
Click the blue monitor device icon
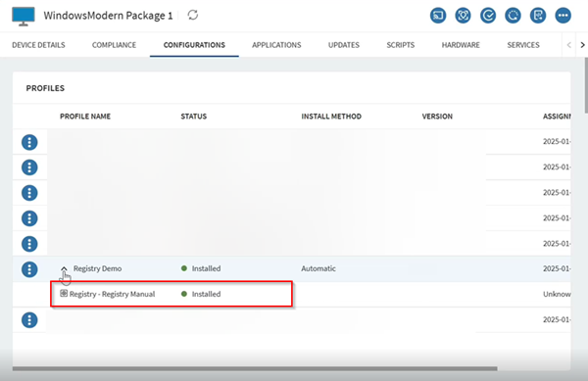(24, 16)
